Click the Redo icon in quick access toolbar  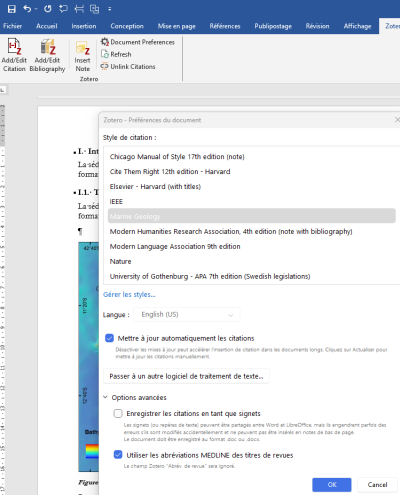tap(48, 9)
